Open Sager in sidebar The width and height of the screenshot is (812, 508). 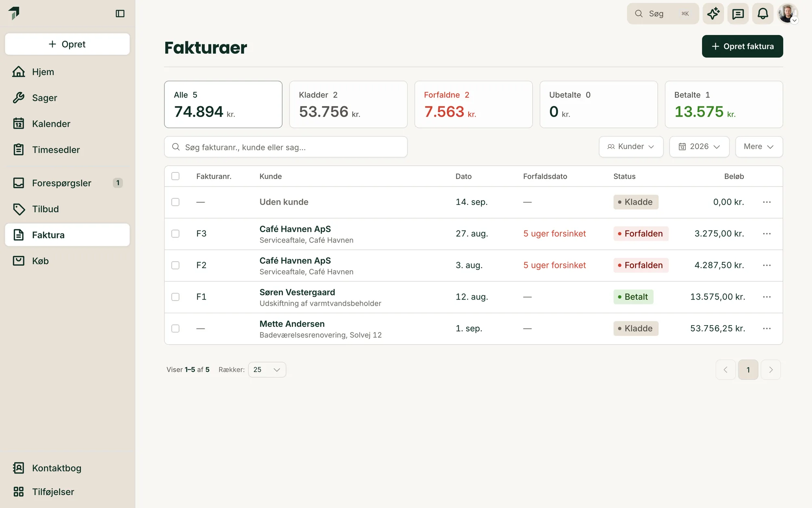tap(67, 98)
